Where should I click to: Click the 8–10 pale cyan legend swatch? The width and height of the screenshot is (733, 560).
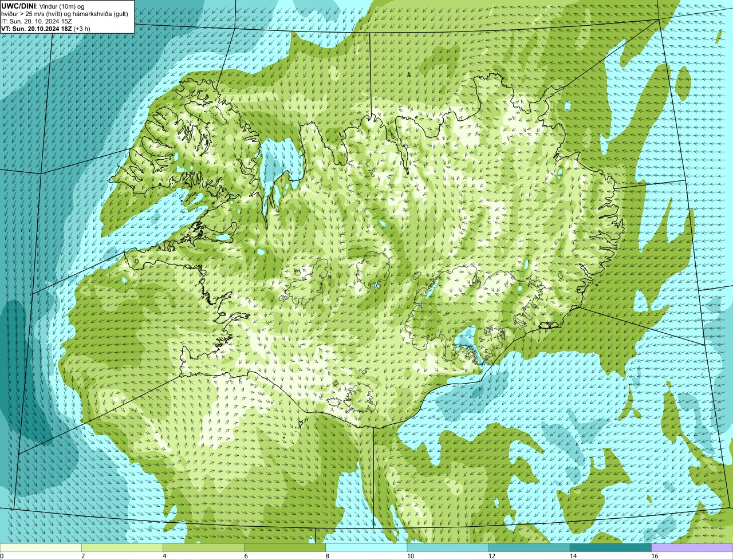point(366,548)
